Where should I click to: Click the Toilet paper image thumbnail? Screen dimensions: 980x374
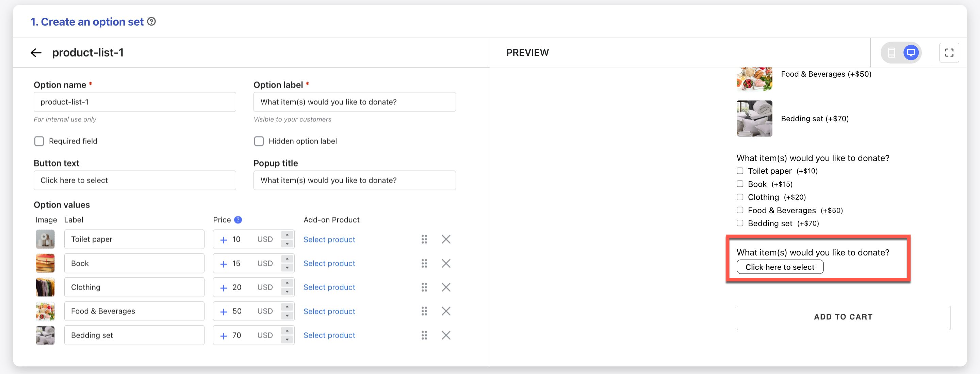[x=45, y=239]
